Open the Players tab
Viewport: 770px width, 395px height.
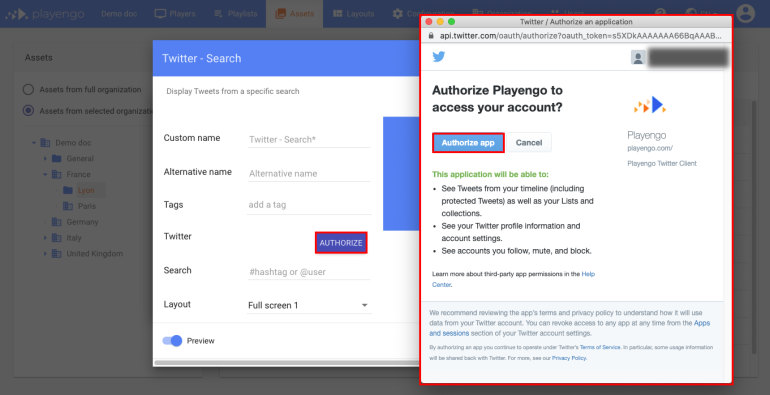pyautogui.click(x=175, y=14)
